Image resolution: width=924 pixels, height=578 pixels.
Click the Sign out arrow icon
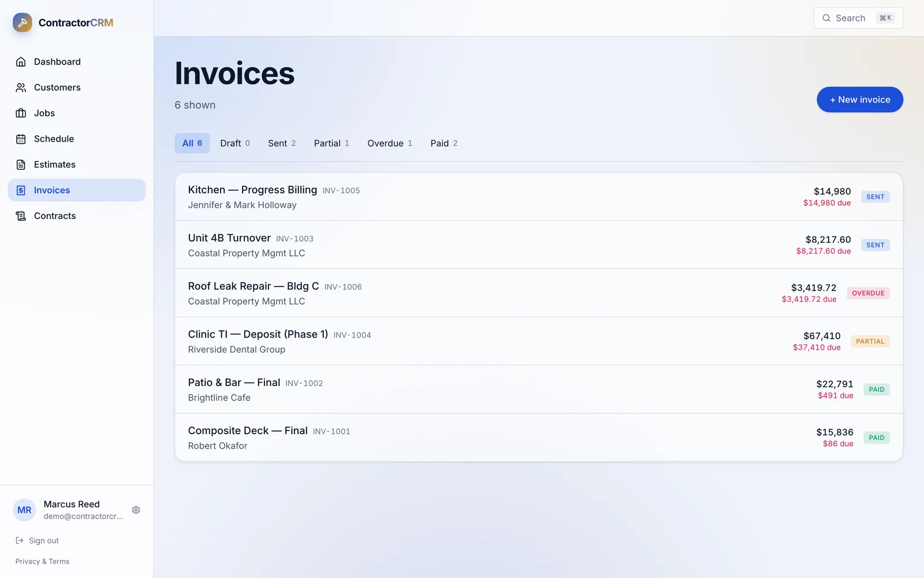click(x=20, y=540)
